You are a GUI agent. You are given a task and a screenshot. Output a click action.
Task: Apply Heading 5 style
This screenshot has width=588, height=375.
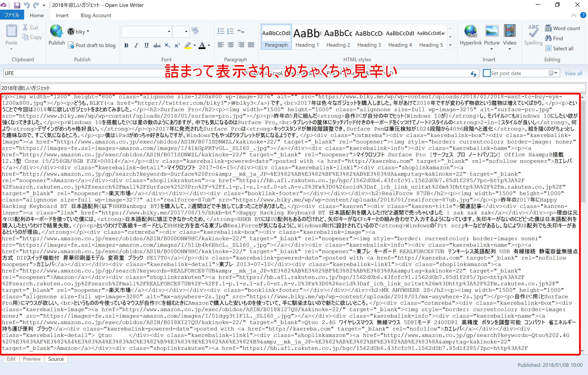click(x=431, y=37)
